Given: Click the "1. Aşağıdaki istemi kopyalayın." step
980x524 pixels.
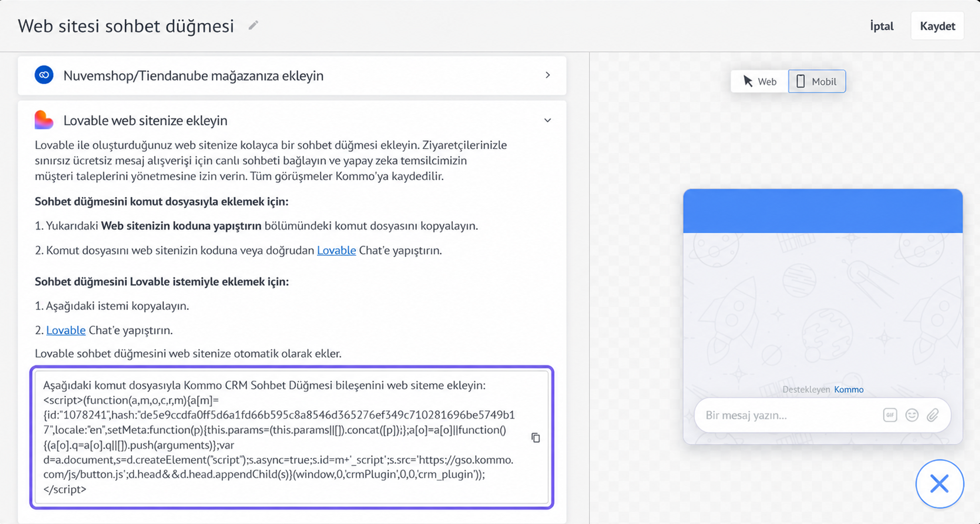Looking at the screenshot, I should (112, 306).
